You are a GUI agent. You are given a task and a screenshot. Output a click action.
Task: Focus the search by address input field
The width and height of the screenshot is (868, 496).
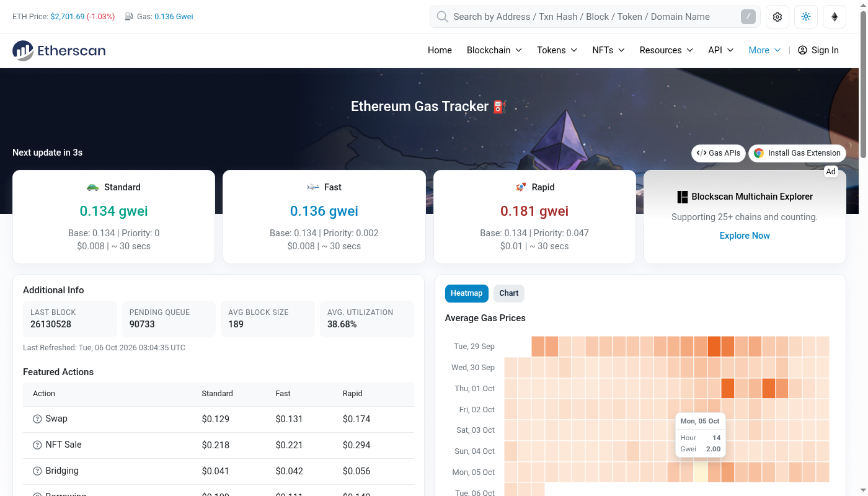(x=595, y=17)
